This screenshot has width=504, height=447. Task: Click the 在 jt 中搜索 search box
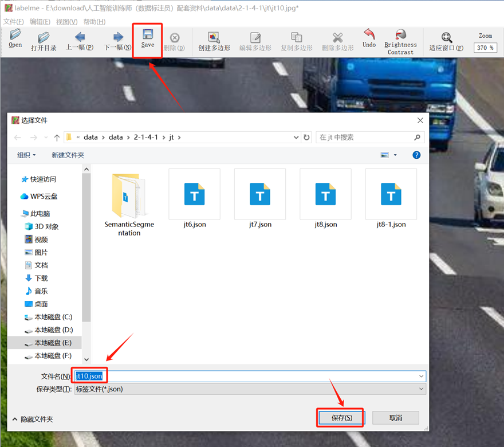[370, 138]
